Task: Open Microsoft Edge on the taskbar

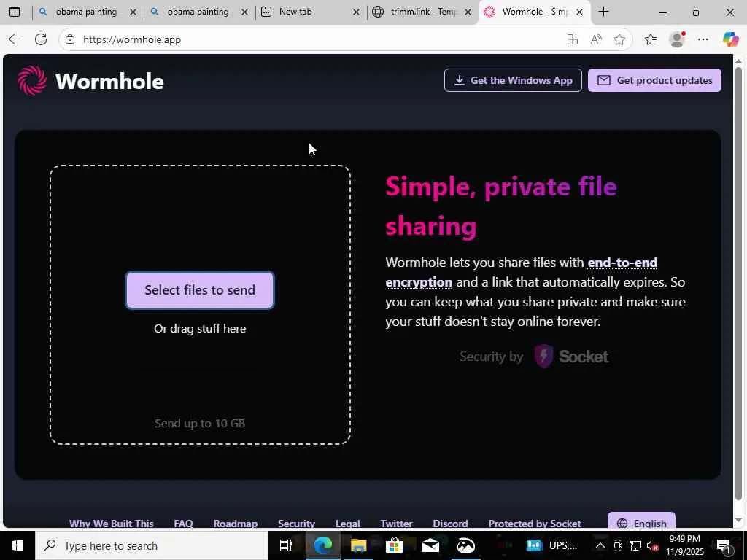Action: coord(322,545)
